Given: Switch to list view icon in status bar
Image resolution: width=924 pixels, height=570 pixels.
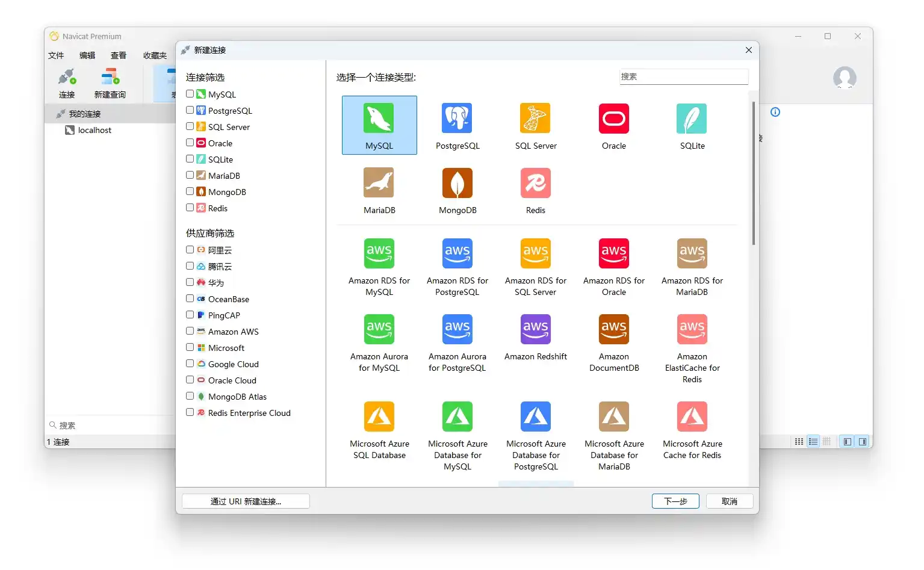Looking at the screenshot, I should [813, 442].
